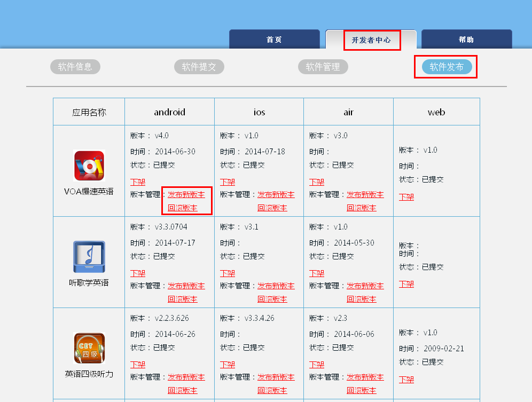Click the web column header
This screenshot has width=532, height=402.
[x=436, y=112]
